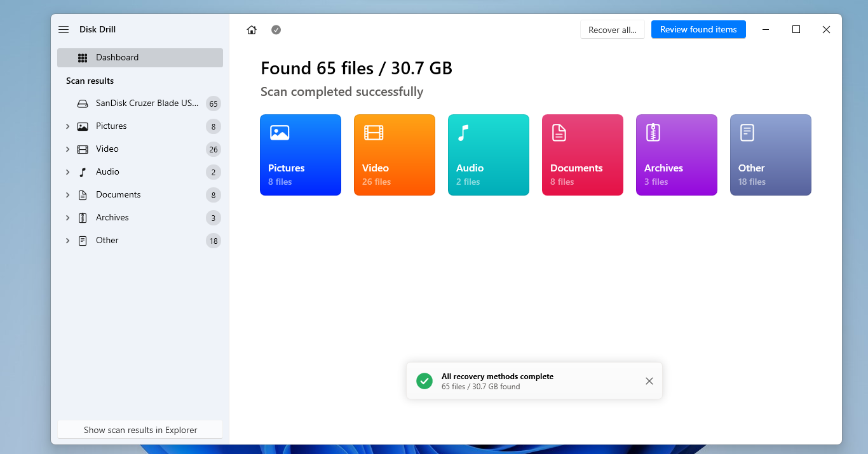This screenshot has height=454, width=868.
Task: Expand the Video tree node
Action: (67, 149)
